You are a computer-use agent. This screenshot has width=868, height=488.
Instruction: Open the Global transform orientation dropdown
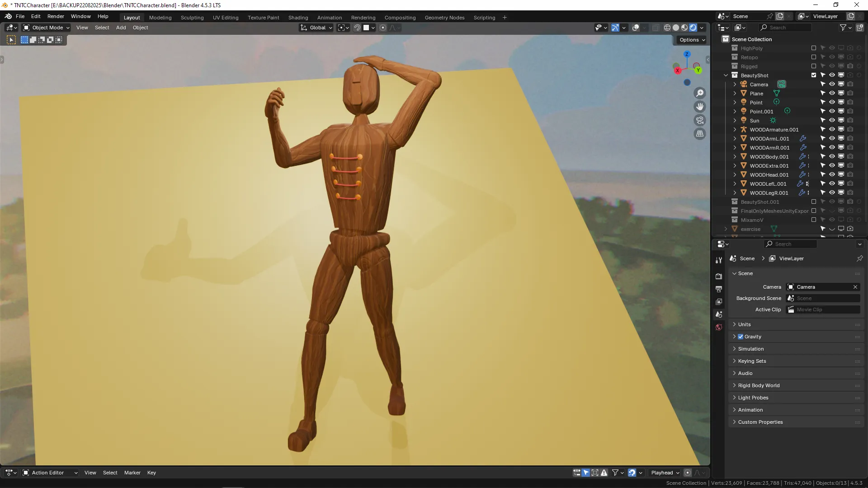316,28
